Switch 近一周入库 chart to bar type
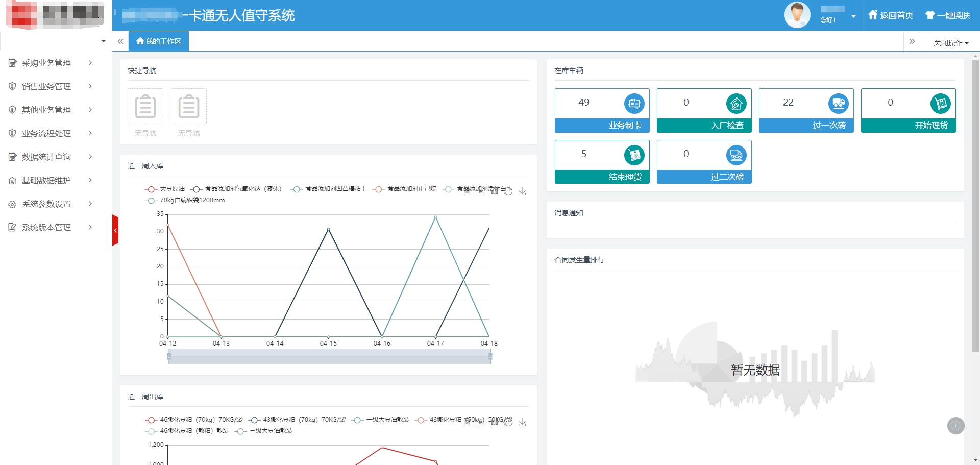This screenshot has height=465, width=980. [x=494, y=192]
